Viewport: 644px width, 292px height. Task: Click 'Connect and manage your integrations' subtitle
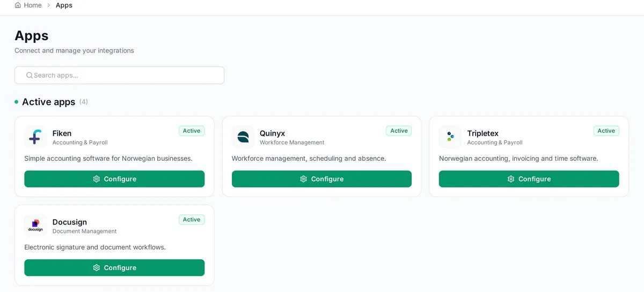tap(74, 50)
